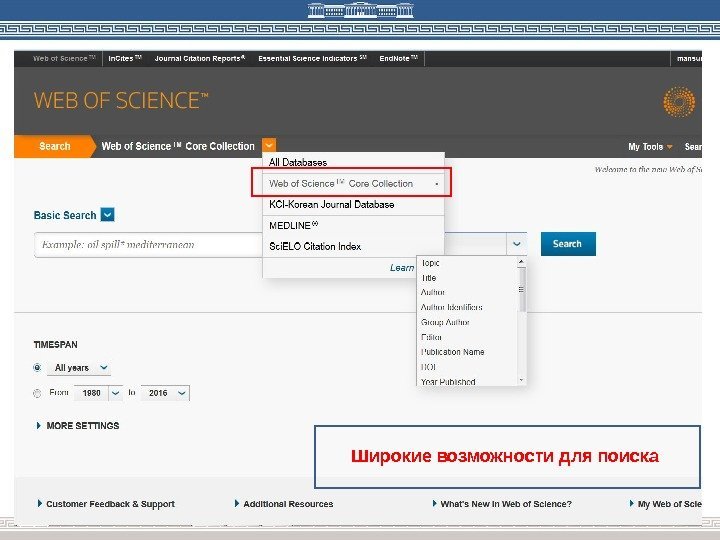Open the To year 2016 dropdown
Image resolution: width=720 pixels, height=540 pixels.
click(x=165, y=393)
